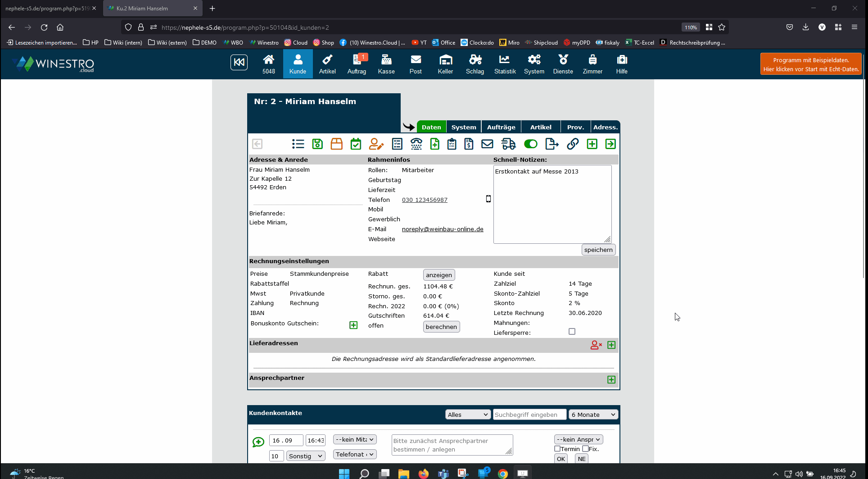
Task: Click the orange package box icon
Action: [336, 144]
